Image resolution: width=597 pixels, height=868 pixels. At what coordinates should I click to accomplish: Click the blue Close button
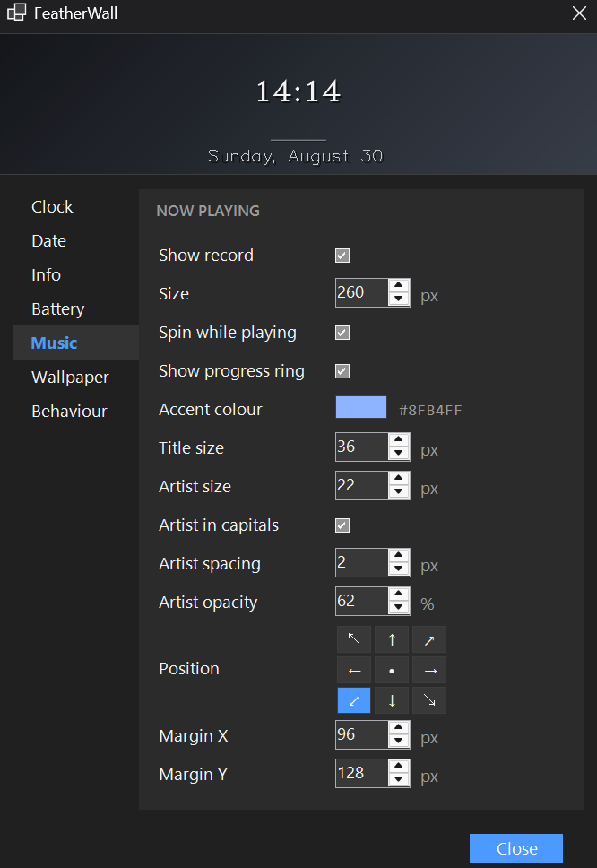click(516, 848)
